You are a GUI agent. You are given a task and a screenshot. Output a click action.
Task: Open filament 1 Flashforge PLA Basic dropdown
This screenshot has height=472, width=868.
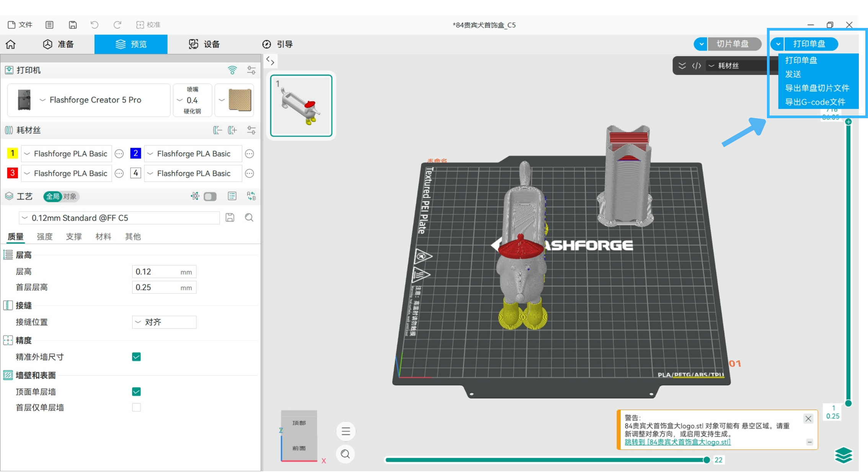pyautogui.click(x=67, y=154)
